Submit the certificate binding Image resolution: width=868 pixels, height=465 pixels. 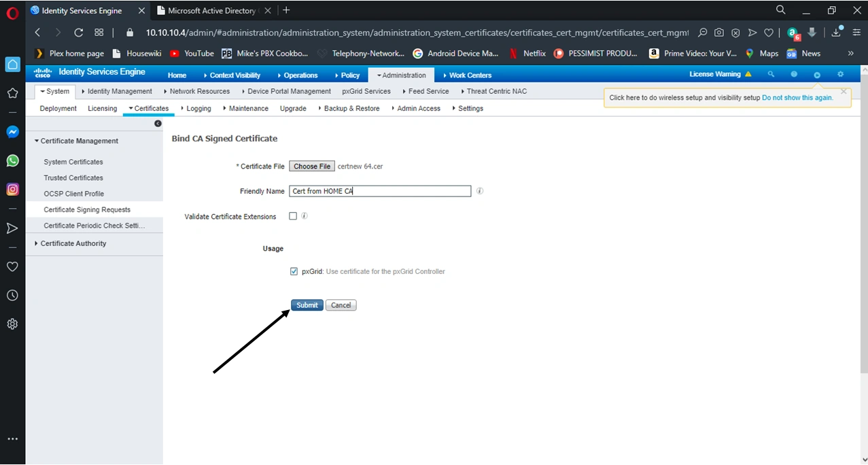click(307, 305)
